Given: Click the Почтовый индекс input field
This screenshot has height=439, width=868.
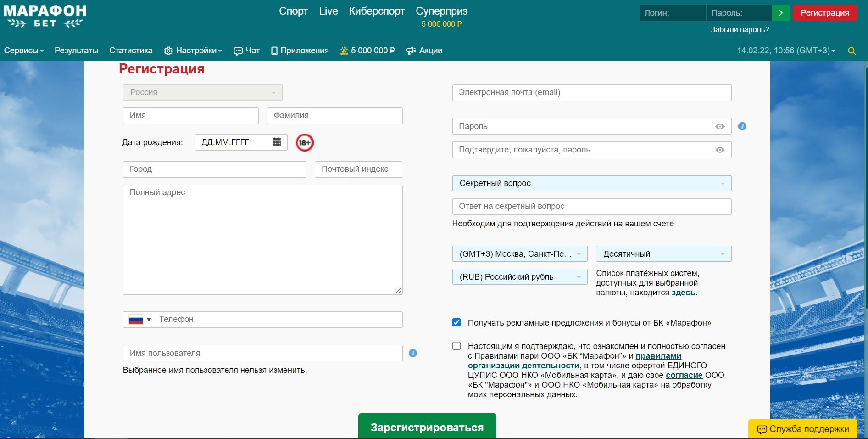Looking at the screenshot, I should click(x=358, y=169).
